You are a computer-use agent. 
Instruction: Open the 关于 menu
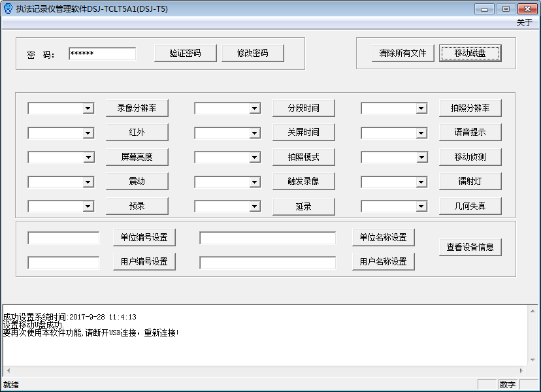click(x=524, y=23)
